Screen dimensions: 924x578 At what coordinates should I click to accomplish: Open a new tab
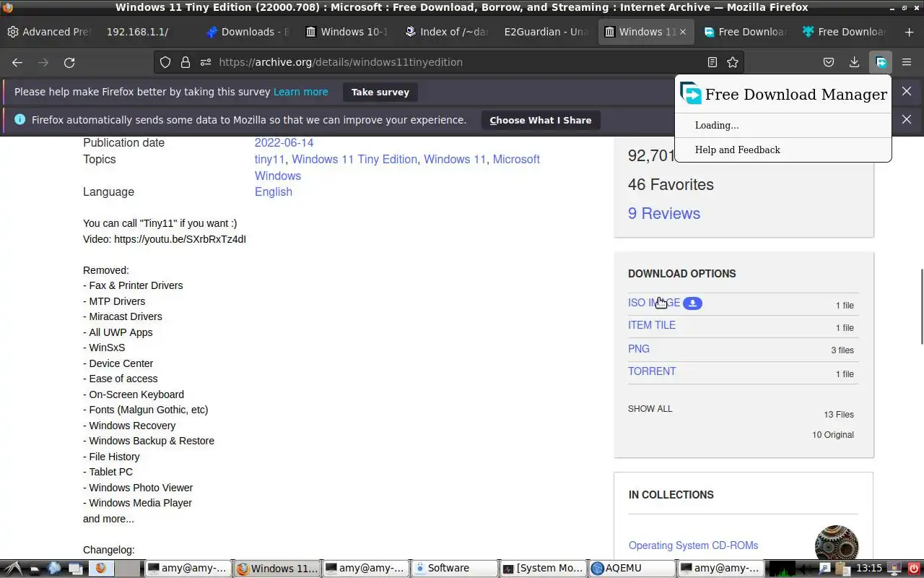click(x=909, y=32)
